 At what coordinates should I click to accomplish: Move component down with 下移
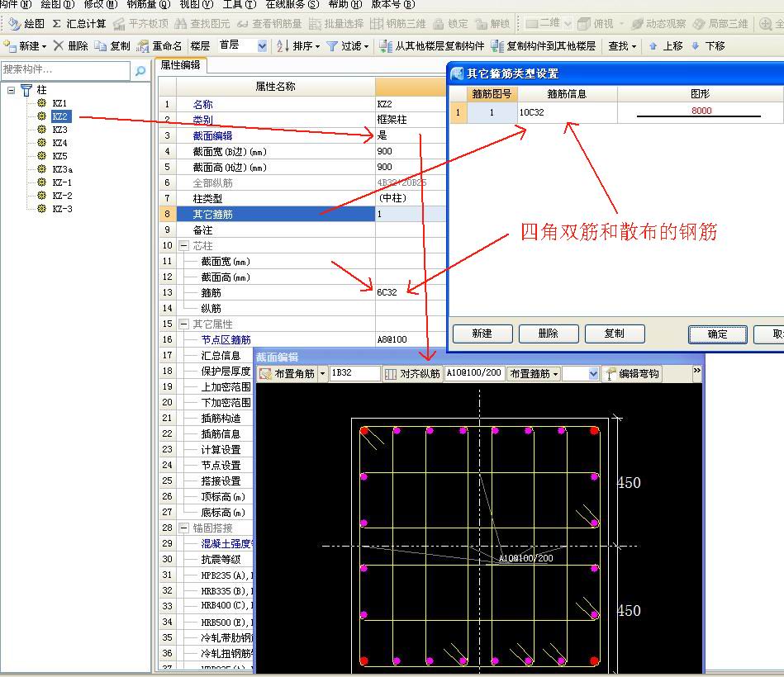(708, 46)
